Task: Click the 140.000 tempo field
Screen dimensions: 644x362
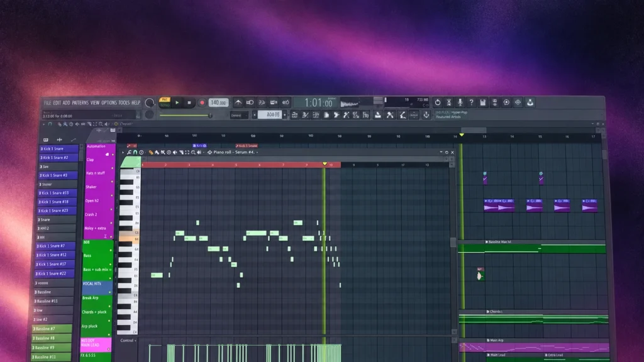Action: coord(218,102)
